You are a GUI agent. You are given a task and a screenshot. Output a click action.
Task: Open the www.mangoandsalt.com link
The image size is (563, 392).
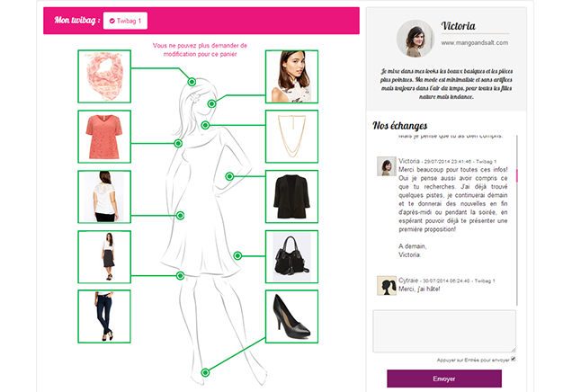click(474, 43)
